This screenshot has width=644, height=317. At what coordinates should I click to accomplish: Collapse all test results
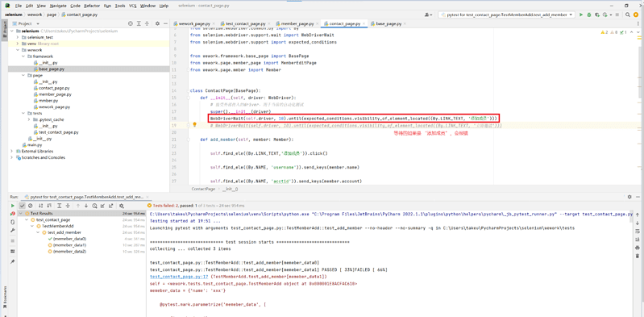[x=68, y=206]
